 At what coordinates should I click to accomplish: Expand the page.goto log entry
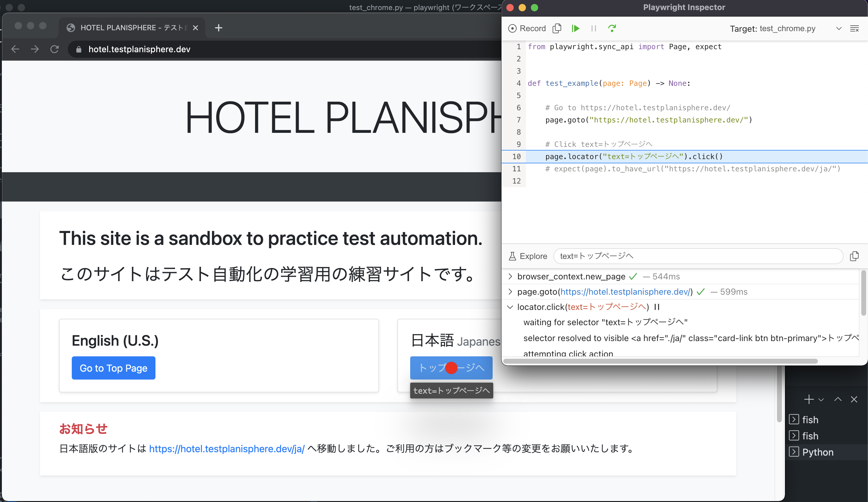click(x=510, y=292)
